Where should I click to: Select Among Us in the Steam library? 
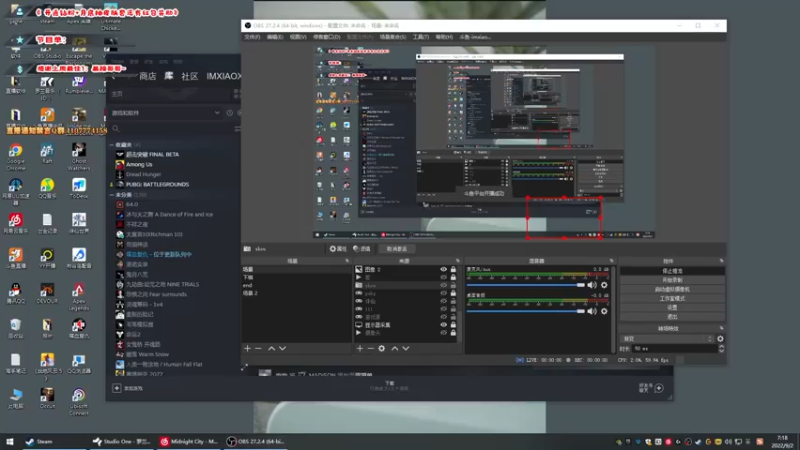(x=139, y=164)
